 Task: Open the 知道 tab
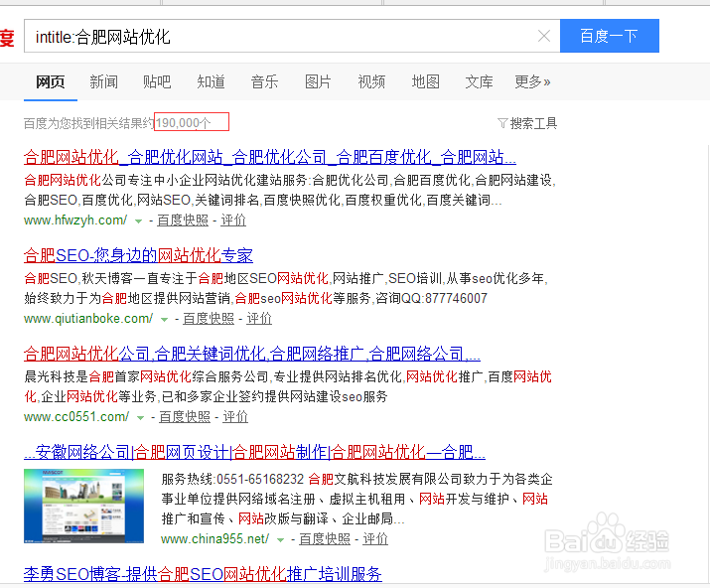coord(211,82)
